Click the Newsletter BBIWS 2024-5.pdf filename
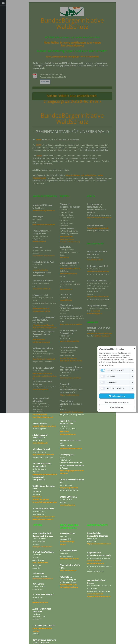 51,74
